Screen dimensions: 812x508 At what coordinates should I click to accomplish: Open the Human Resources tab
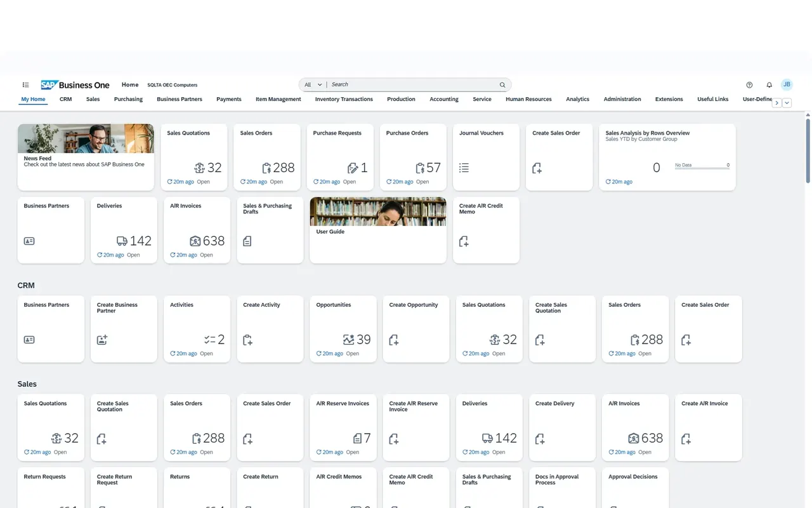click(528, 99)
